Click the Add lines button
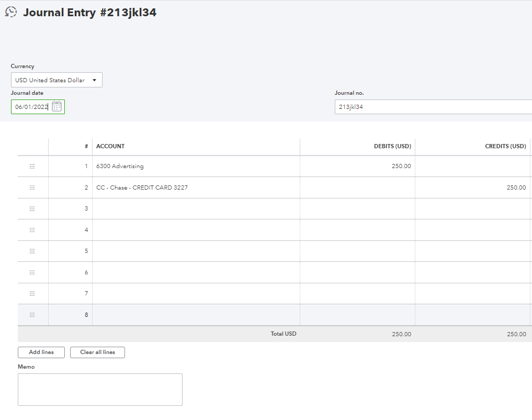The image size is (532, 420). (x=41, y=352)
